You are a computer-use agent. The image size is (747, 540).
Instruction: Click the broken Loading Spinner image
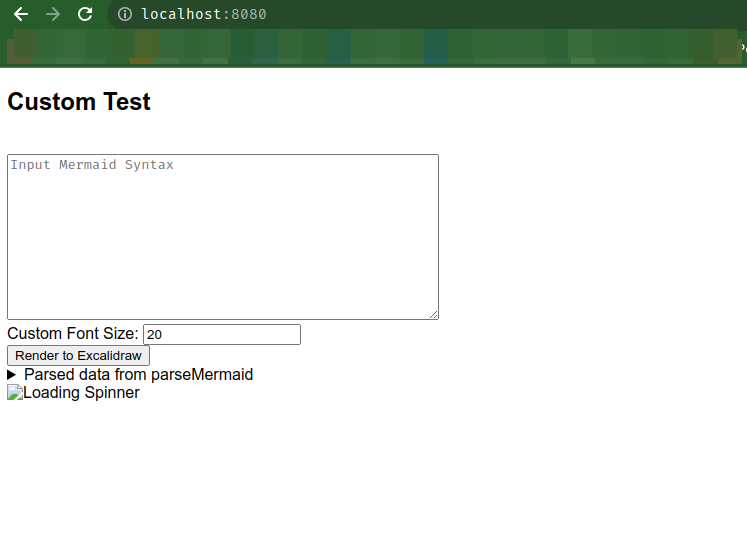(73, 393)
